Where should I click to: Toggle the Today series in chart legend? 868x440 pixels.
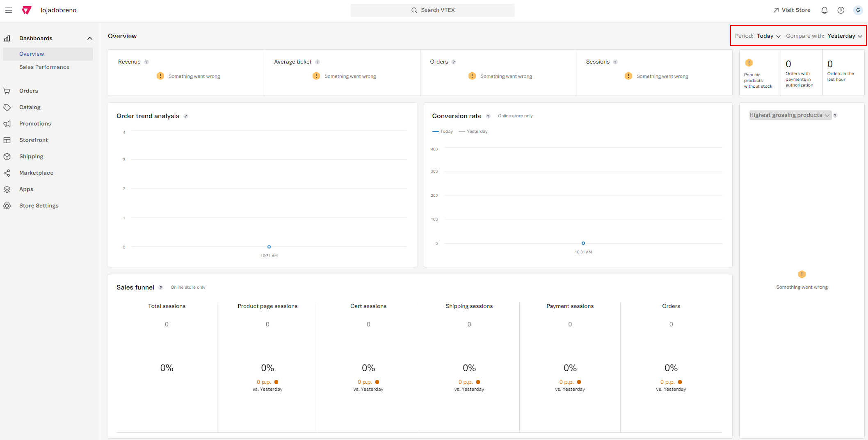point(443,132)
